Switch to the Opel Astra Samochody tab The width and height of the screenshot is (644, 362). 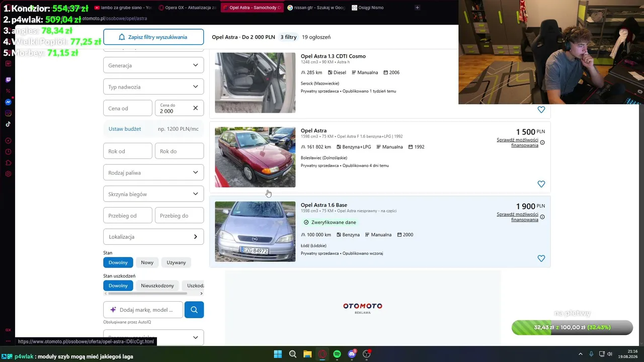[x=252, y=8]
